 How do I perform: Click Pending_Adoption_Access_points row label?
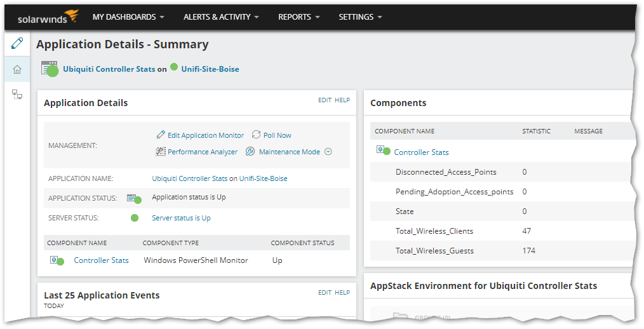[x=455, y=192]
